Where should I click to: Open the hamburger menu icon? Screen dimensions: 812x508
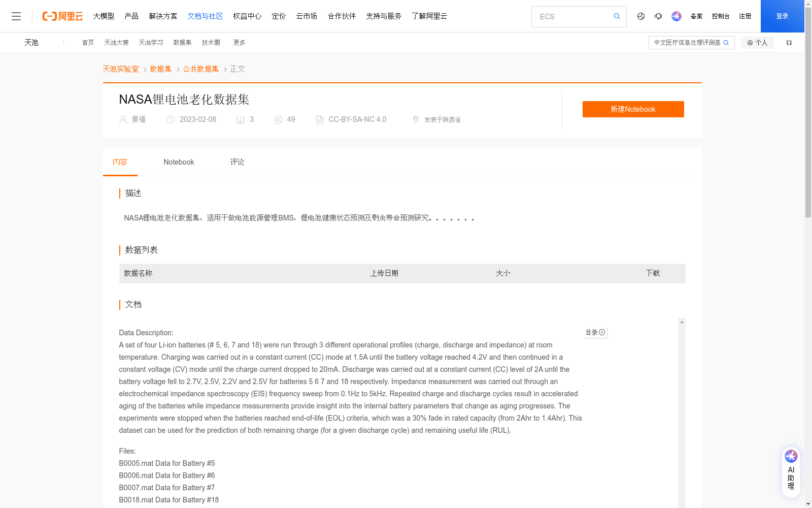(x=16, y=16)
